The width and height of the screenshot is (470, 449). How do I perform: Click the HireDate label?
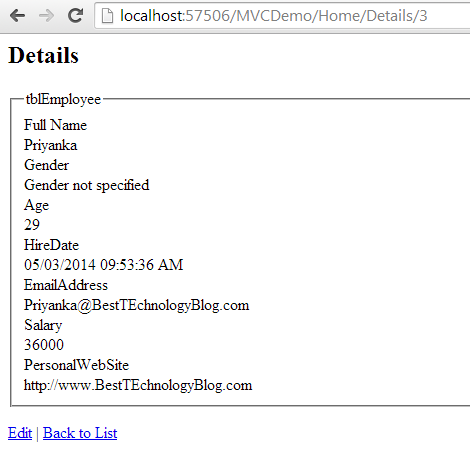51,245
